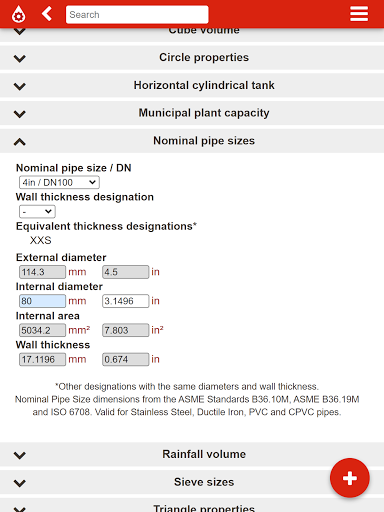
Task: Click the Wall thickness mm field
Action: 42,359
